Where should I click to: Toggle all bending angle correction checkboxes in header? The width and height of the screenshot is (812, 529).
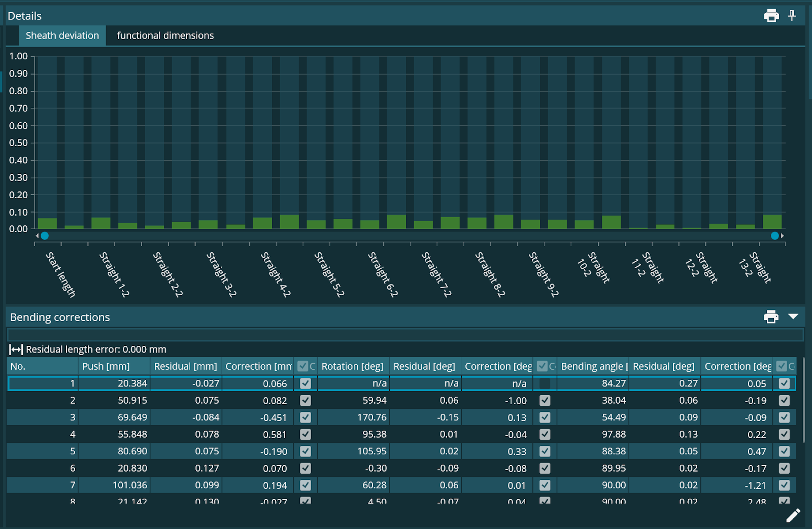782,366
